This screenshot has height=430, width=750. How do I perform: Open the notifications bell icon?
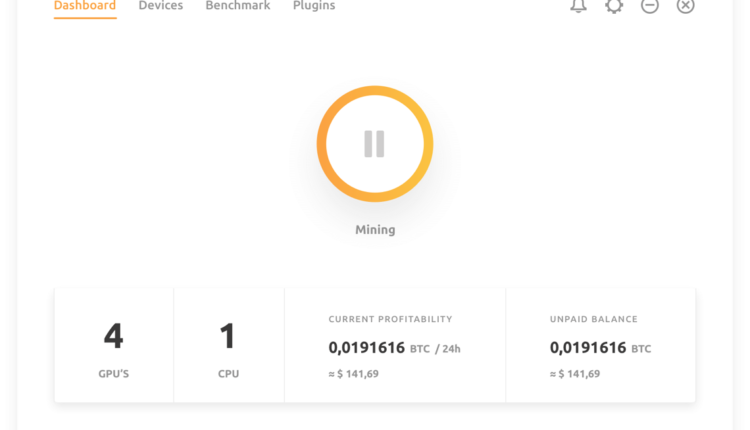578,6
